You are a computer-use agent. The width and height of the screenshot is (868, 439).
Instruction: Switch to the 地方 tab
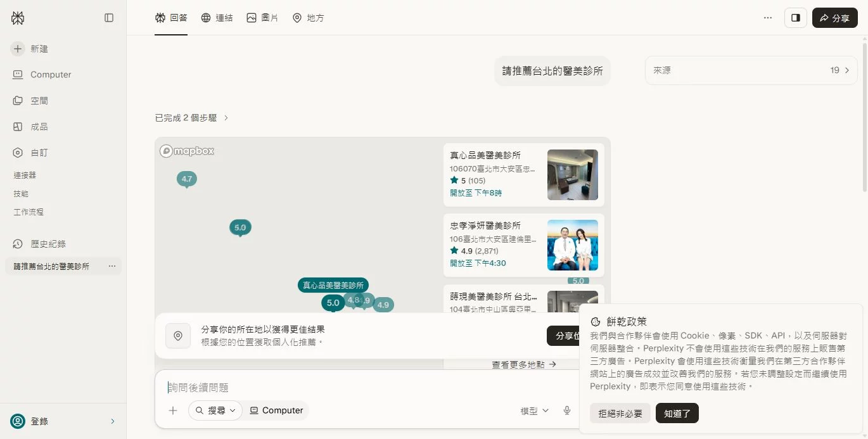pyautogui.click(x=308, y=18)
